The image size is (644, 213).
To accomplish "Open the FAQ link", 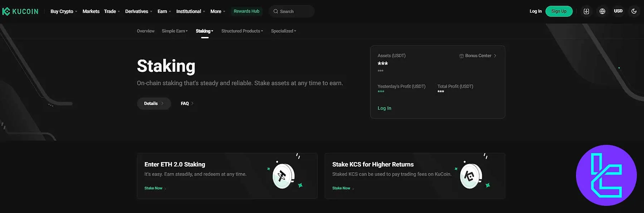I will point(187,104).
